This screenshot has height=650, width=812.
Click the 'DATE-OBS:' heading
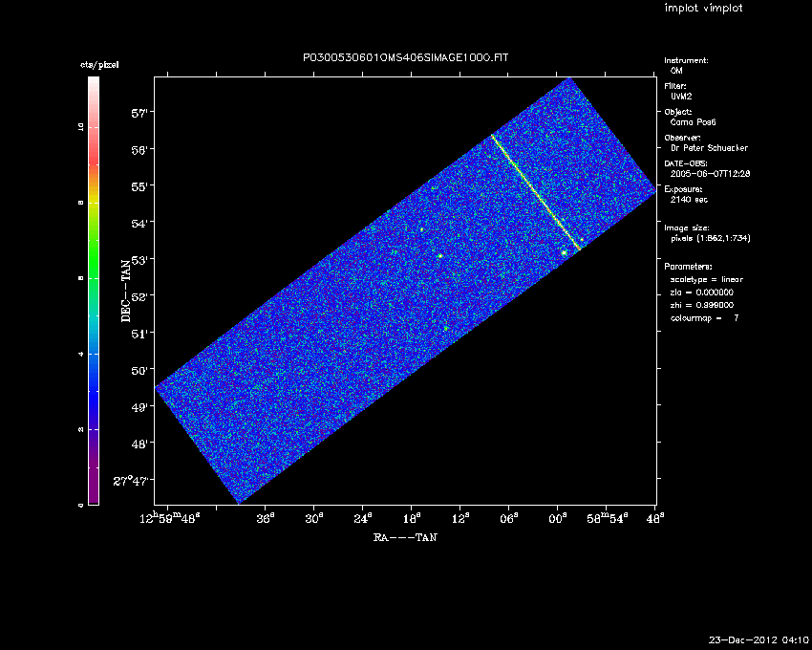pos(686,163)
